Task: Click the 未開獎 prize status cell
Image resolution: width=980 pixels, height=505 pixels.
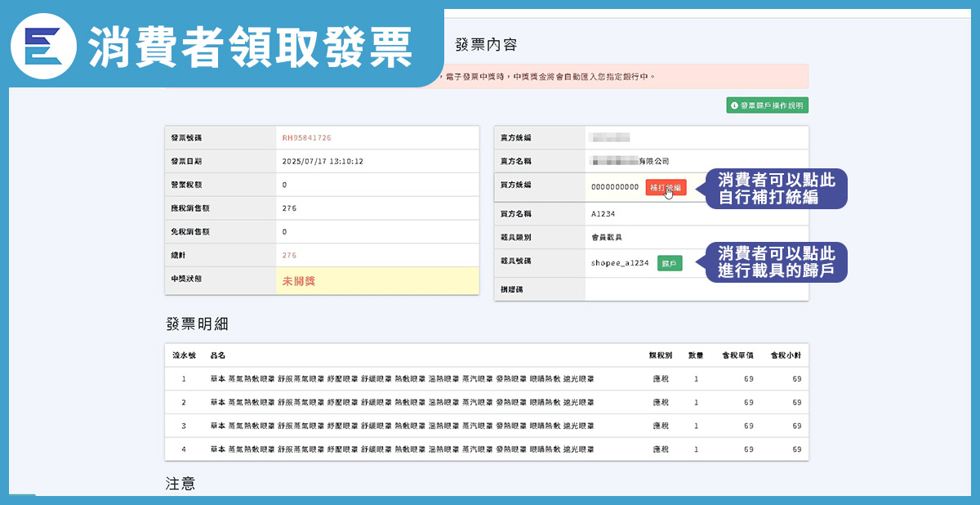Action: coord(299,281)
